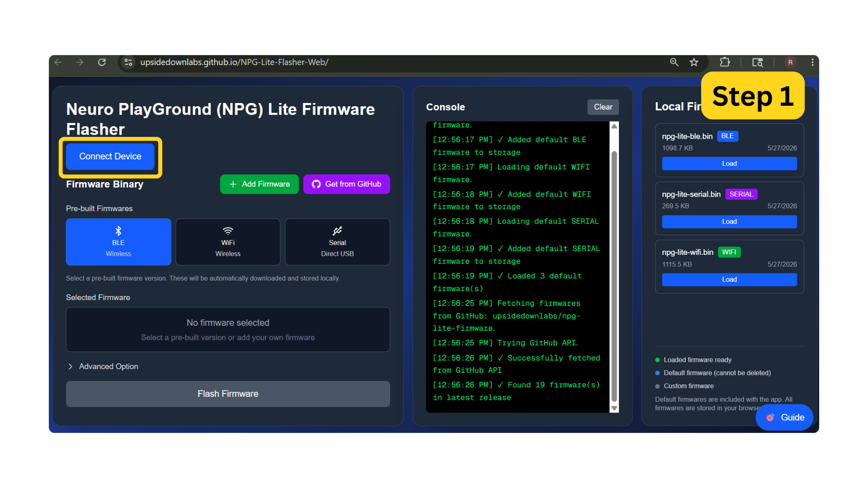Click the BLE tag on npg-lite-ble.bin

pyautogui.click(x=727, y=136)
